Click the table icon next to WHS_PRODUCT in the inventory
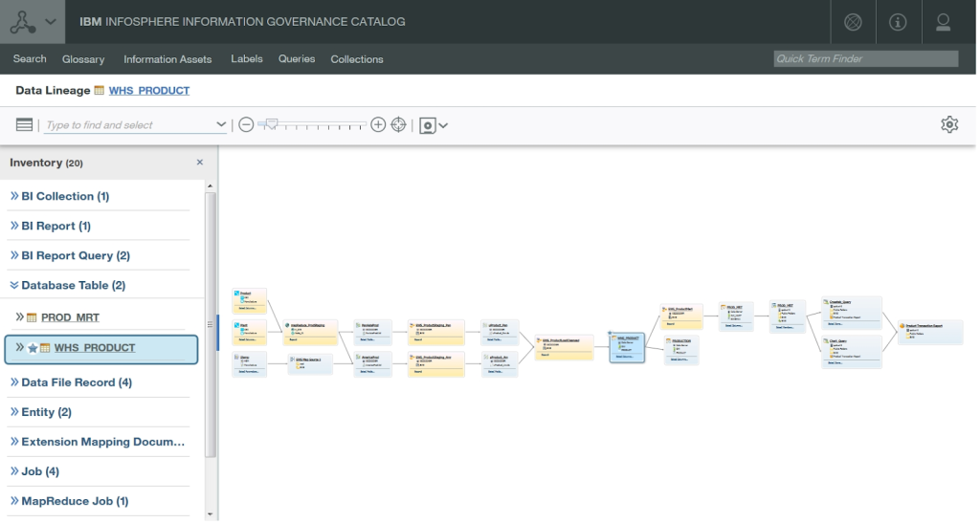Image resolution: width=980 pixels, height=523 pixels. click(45, 348)
